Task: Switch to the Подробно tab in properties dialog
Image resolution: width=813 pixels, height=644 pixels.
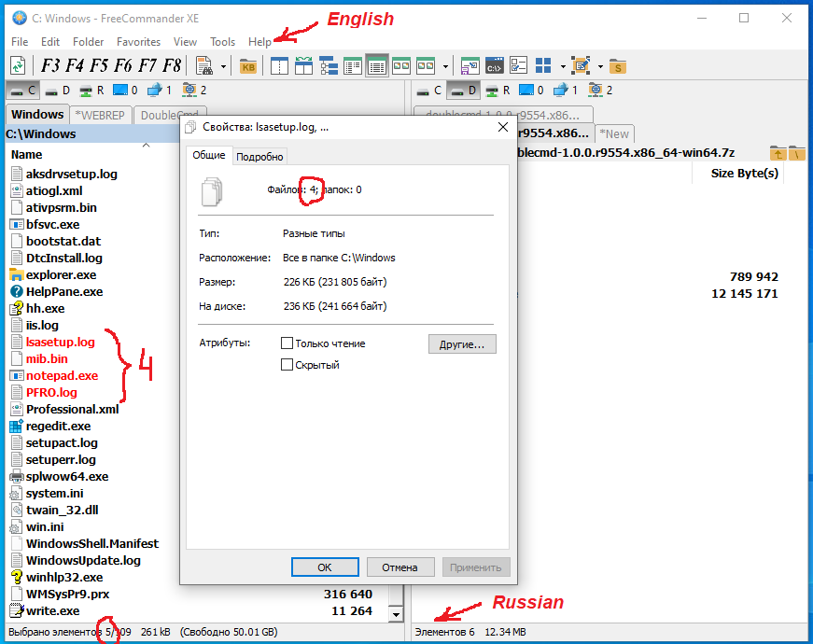Action: tap(259, 157)
